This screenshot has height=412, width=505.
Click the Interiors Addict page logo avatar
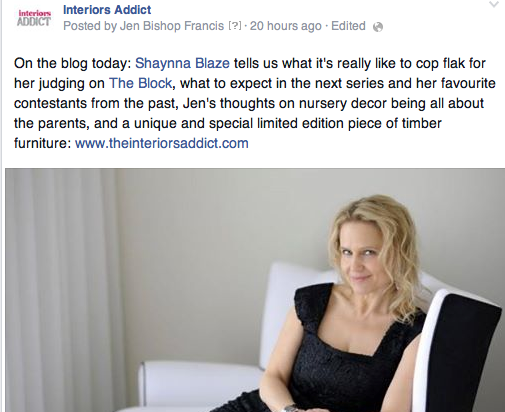click(34, 17)
